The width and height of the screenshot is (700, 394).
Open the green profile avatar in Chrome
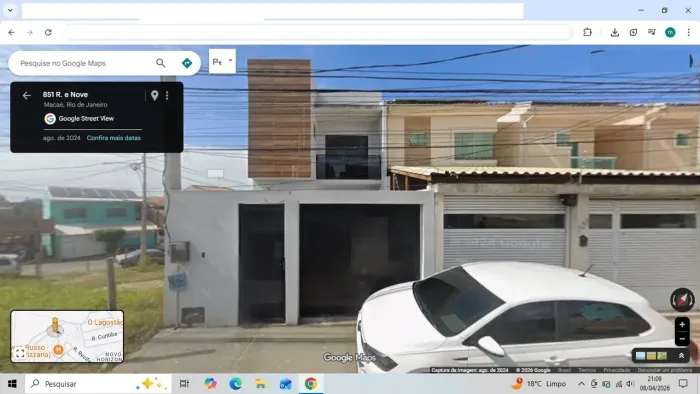click(670, 32)
